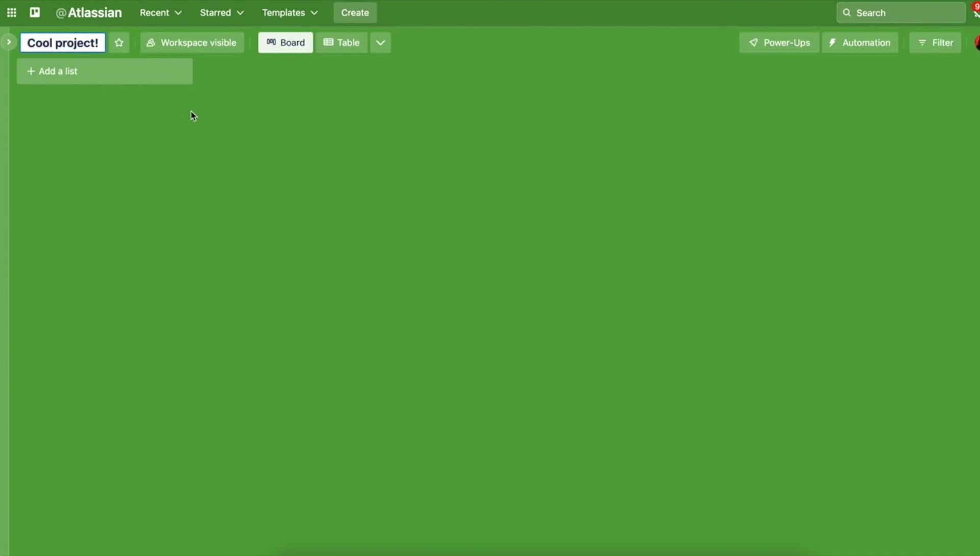Open Power-Ups menu
The image size is (980, 556).
(779, 43)
